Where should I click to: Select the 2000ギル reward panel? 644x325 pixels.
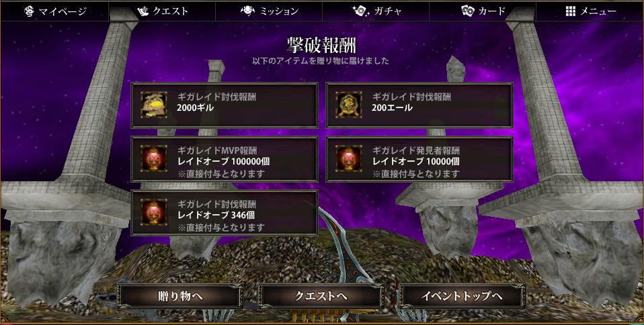tap(225, 105)
